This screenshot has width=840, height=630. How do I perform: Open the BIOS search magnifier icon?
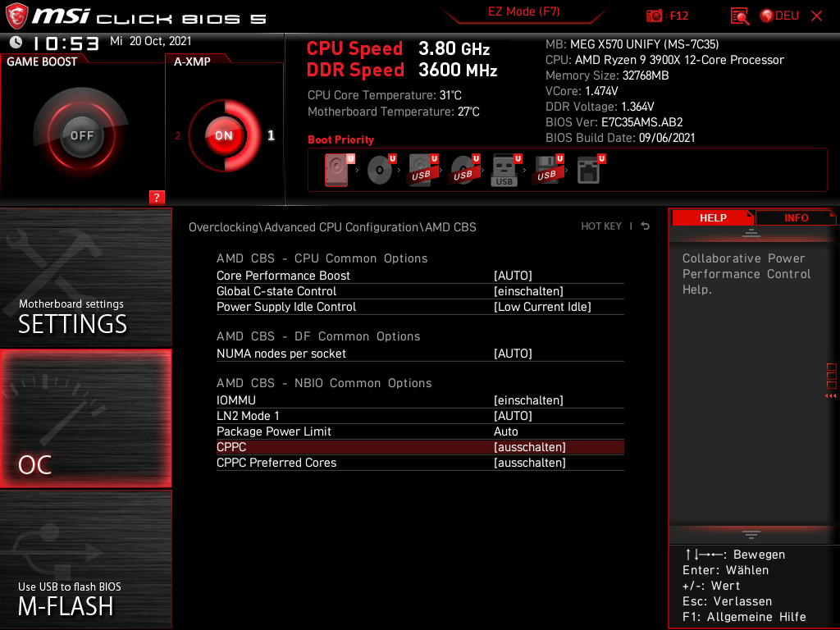click(x=739, y=16)
